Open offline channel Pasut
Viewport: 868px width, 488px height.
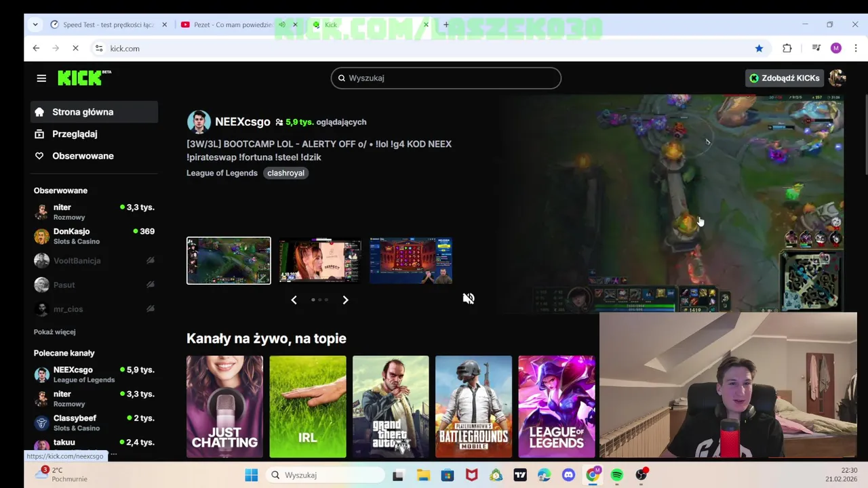coord(94,285)
